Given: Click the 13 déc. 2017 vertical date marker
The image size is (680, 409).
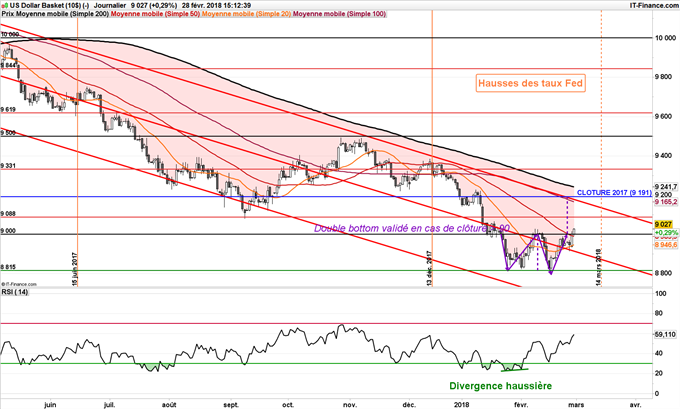Looking at the screenshot, I should point(429,268).
